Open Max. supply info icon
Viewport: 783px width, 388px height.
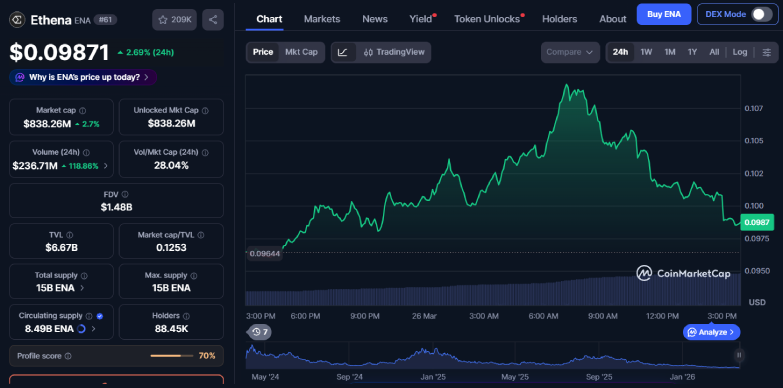click(x=194, y=275)
